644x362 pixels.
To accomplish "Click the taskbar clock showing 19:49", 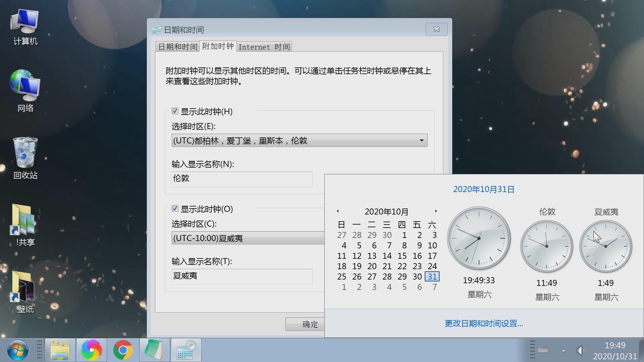I will click(x=615, y=351).
